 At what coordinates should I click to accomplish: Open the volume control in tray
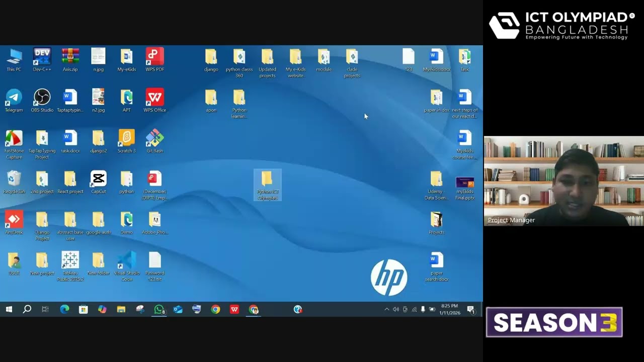pos(396,309)
